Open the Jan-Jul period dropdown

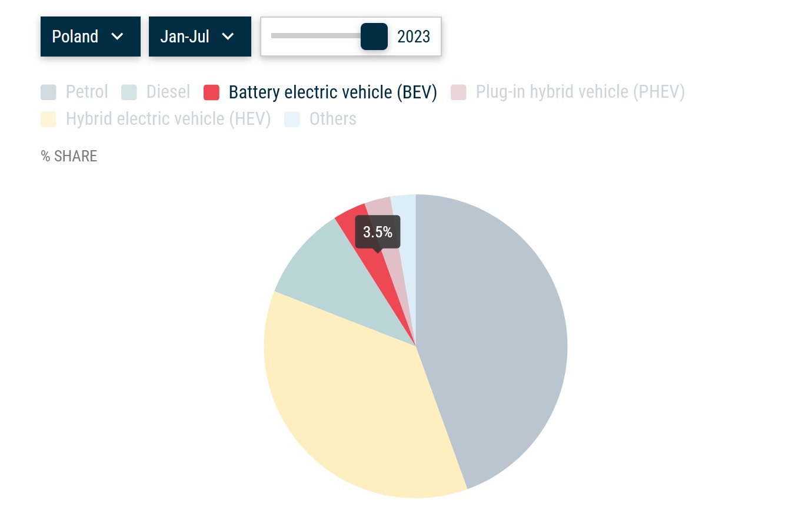click(x=200, y=37)
